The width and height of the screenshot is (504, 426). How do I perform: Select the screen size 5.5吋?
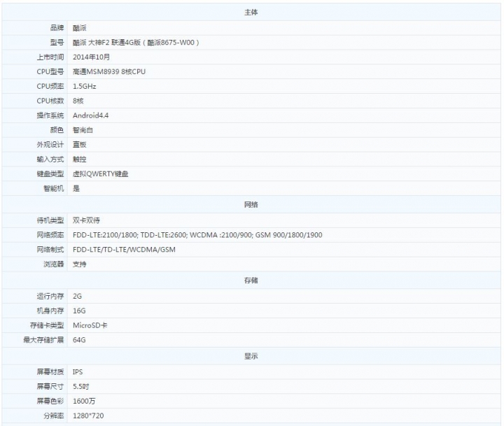(80, 387)
